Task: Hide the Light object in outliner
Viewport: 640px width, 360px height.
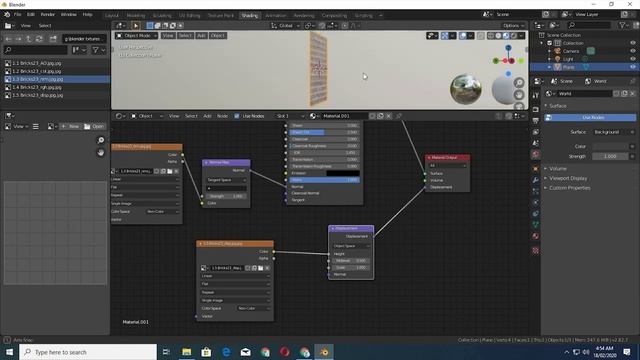Action: (633, 59)
